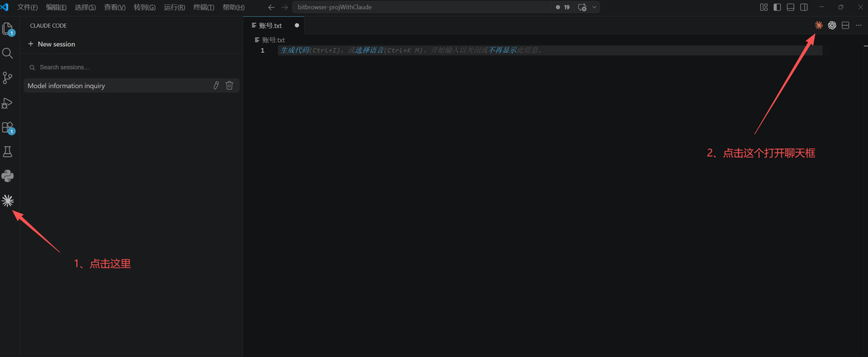Click the orange Claude icon in editor toolbar

tap(818, 25)
